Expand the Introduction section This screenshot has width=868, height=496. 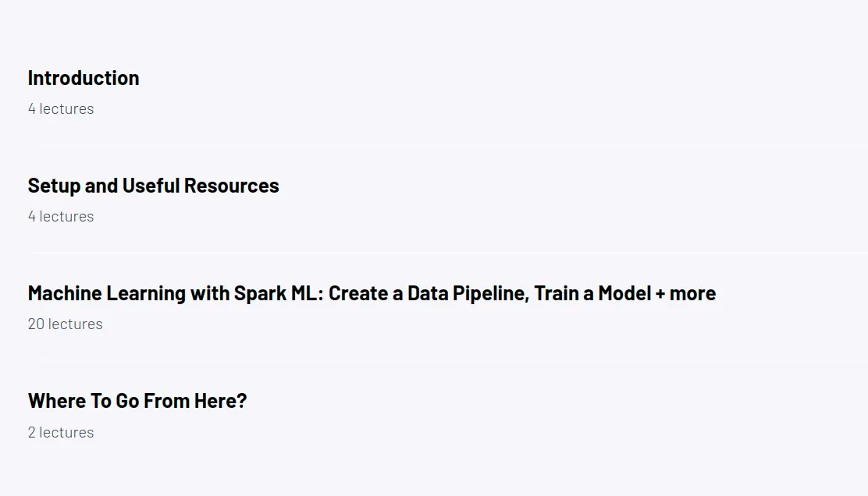pyautogui.click(x=434, y=92)
